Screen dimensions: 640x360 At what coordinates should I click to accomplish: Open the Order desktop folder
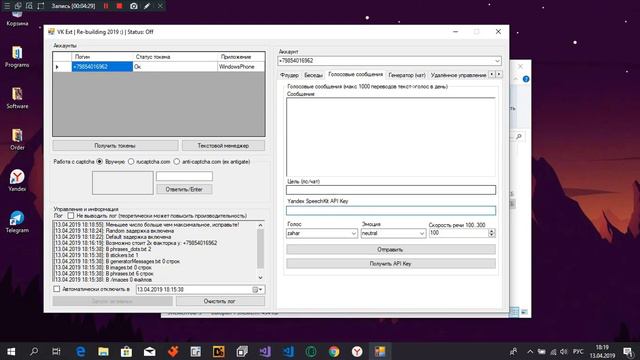[17, 139]
